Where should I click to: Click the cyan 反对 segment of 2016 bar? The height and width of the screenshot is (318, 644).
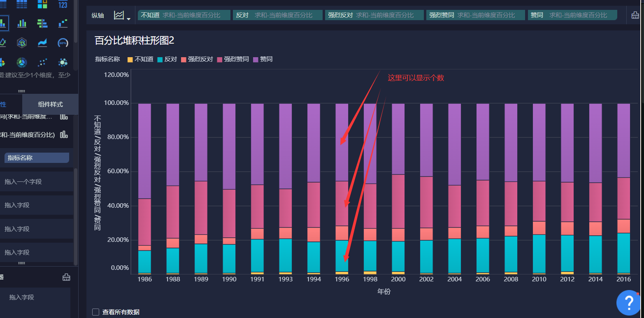click(624, 253)
